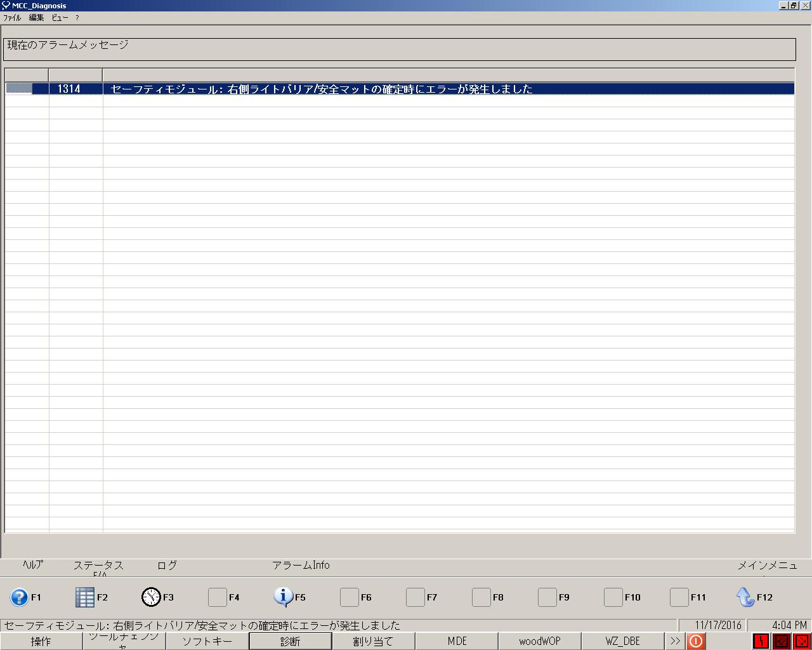Click the empty F10 softkey box
The image size is (812, 650).
coord(613,597)
